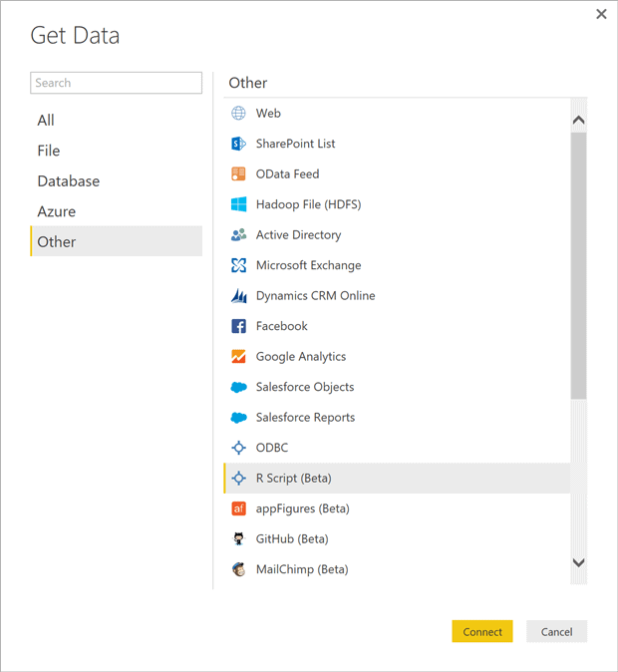
Task: Click the Active Directory people icon
Action: point(238,235)
